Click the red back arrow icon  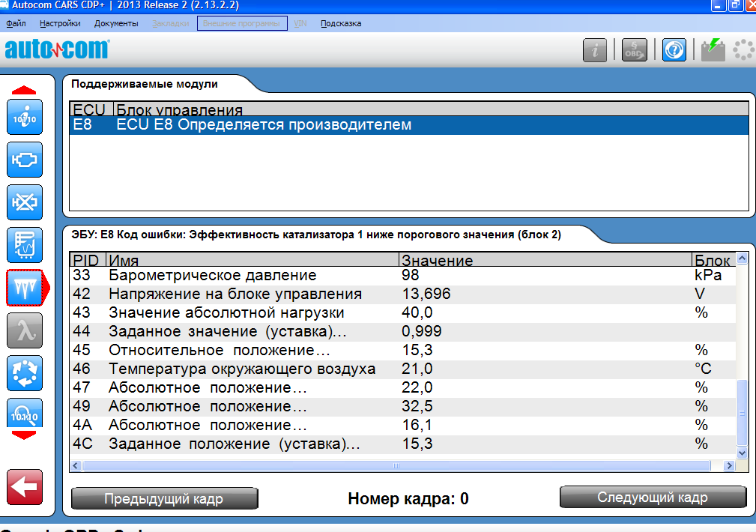(x=24, y=487)
